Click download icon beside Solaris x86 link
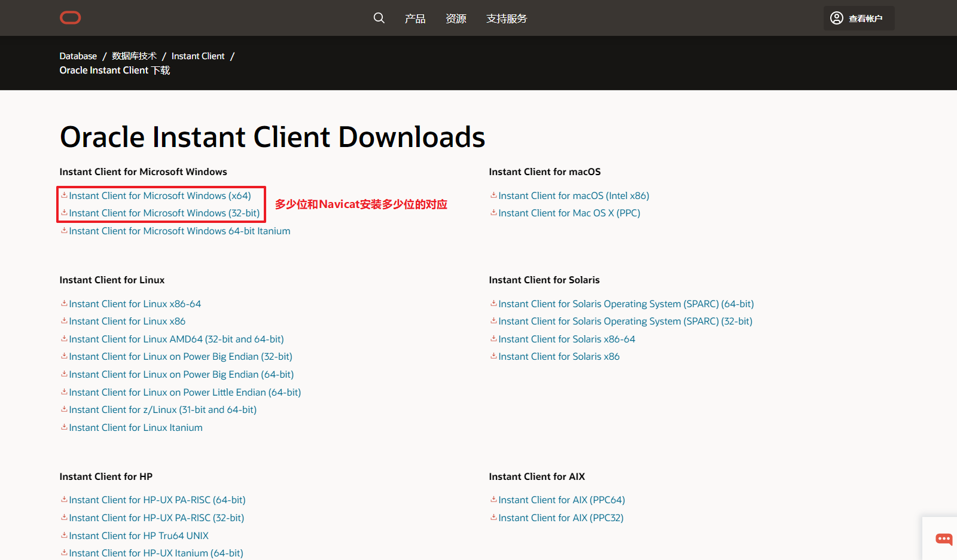The height and width of the screenshot is (560, 957). click(x=493, y=356)
